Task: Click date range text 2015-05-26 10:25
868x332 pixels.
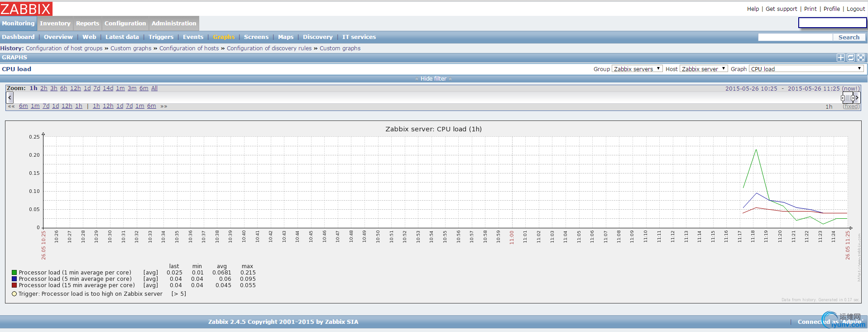Action: point(751,89)
